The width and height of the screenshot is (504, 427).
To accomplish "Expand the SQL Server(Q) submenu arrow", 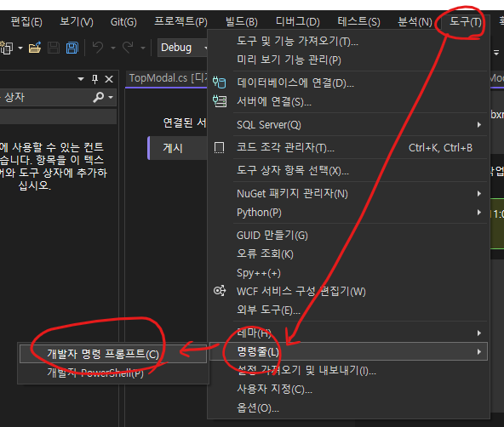I will tap(479, 124).
